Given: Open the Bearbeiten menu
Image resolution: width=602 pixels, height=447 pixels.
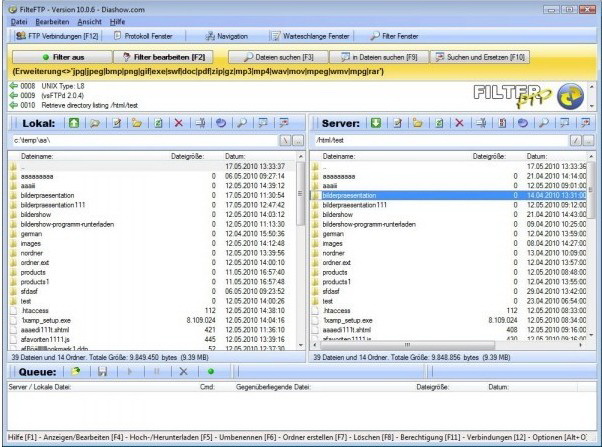Looking at the screenshot, I should click(52, 19).
